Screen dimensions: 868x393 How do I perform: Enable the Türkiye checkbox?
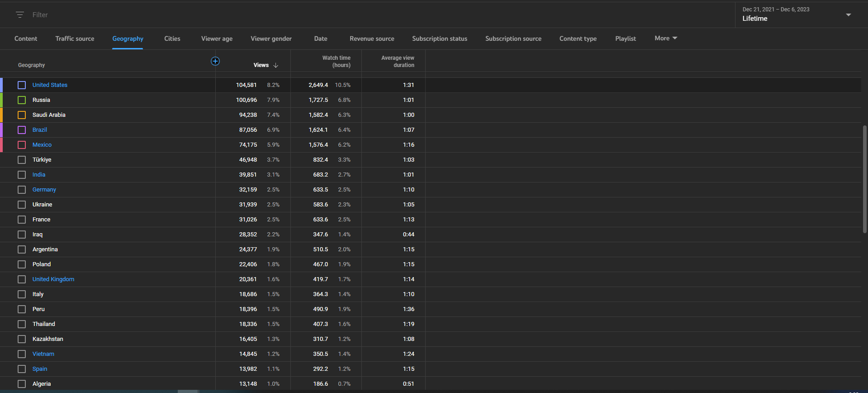pos(22,160)
